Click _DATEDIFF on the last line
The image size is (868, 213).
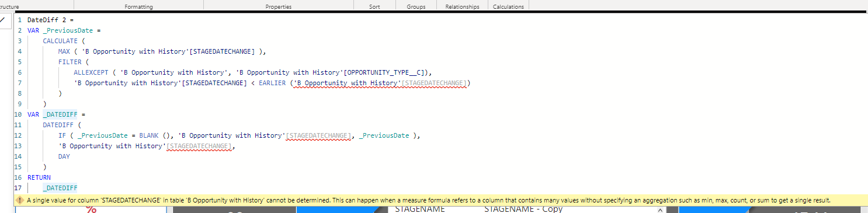coord(60,188)
